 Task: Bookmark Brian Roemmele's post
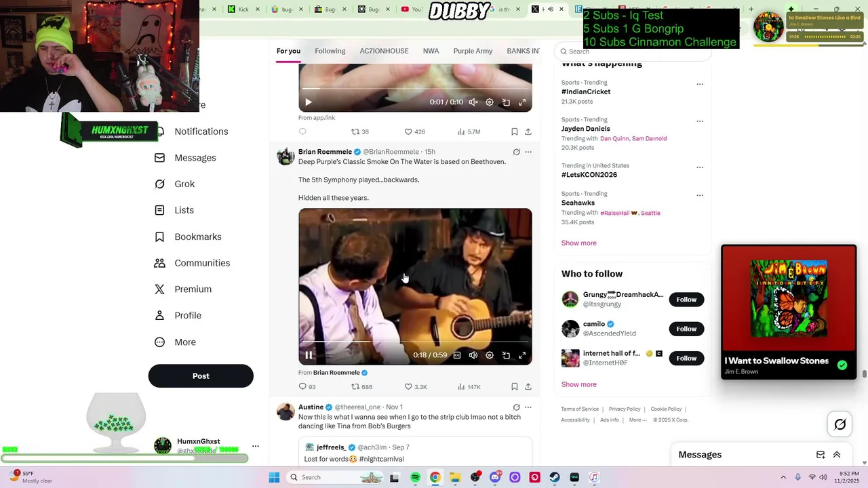coord(515,387)
